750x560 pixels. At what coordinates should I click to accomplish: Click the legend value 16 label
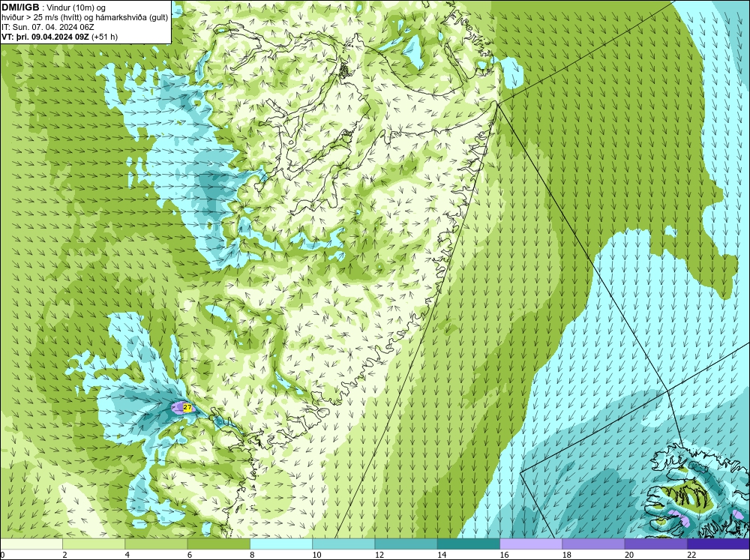tap(504, 555)
